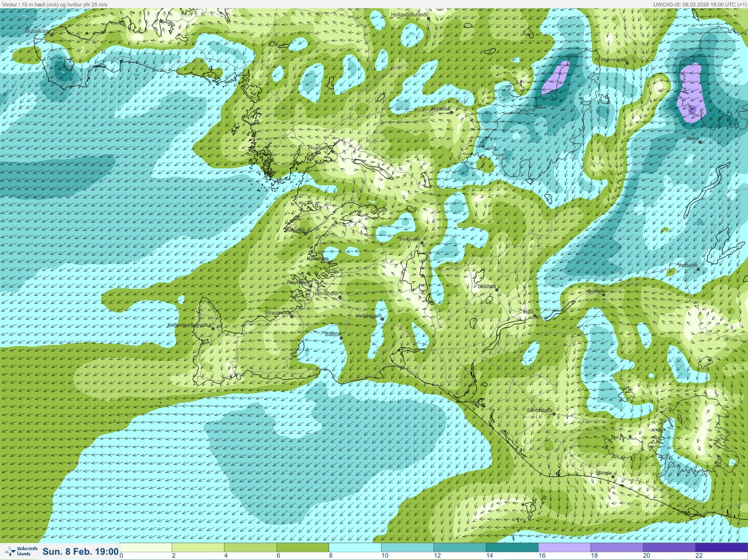Click the Straumsvík station label
This screenshot has height=560, width=748.
pos(278,313)
